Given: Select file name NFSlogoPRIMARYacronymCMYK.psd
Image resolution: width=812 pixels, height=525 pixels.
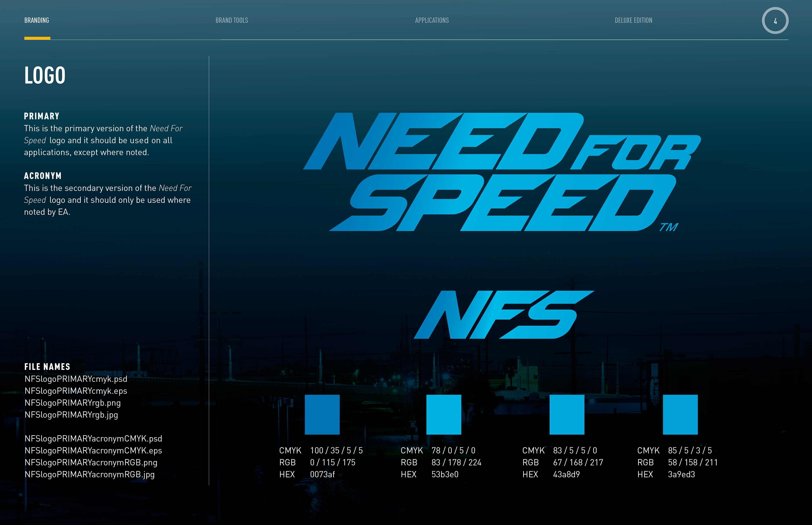Looking at the screenshot, I should pos(93,439).
